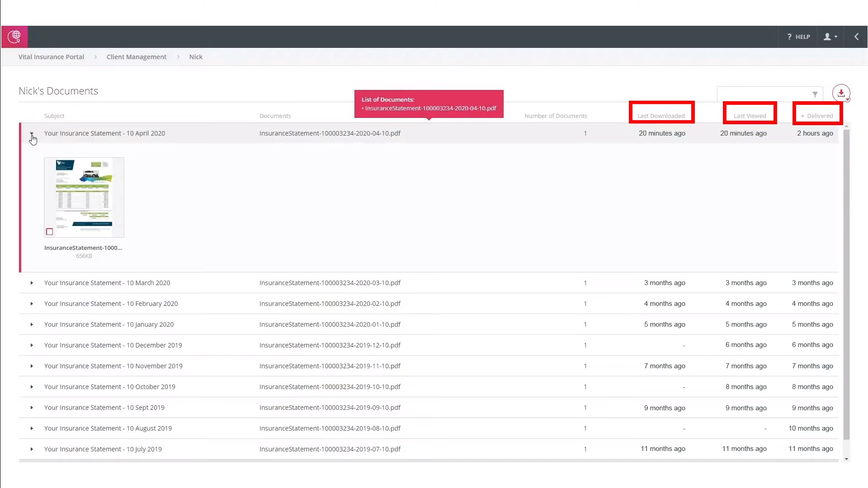Open the Help menu
This screenshot has width=868, height=488.
coord(799,37)
